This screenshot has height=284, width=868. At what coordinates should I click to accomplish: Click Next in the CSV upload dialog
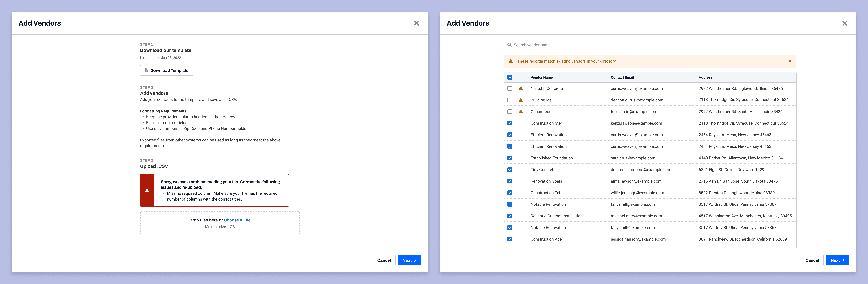click(x=409, y=260)
